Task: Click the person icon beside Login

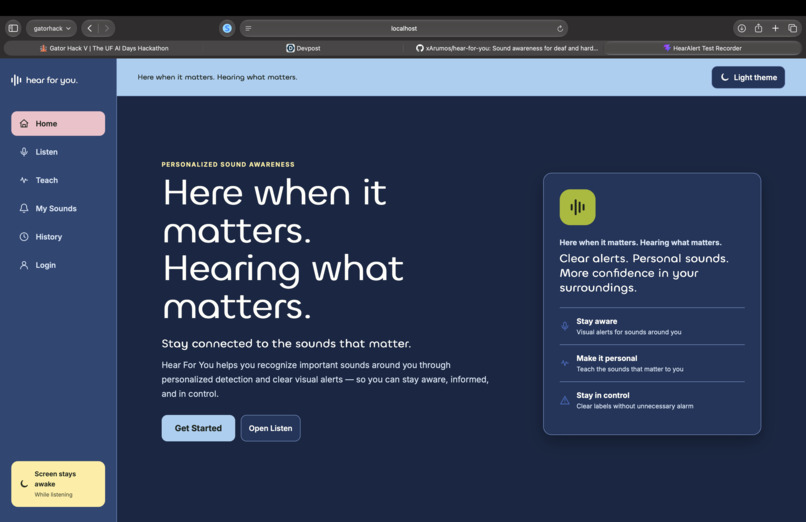Action: point(24,265)
